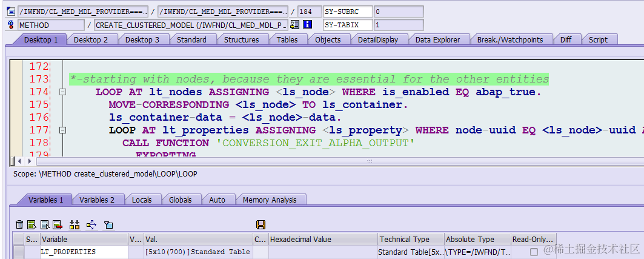Click the table icon with red minus bar
The height and width of the screenshot is (259, 644).
(x=58, y=224)
